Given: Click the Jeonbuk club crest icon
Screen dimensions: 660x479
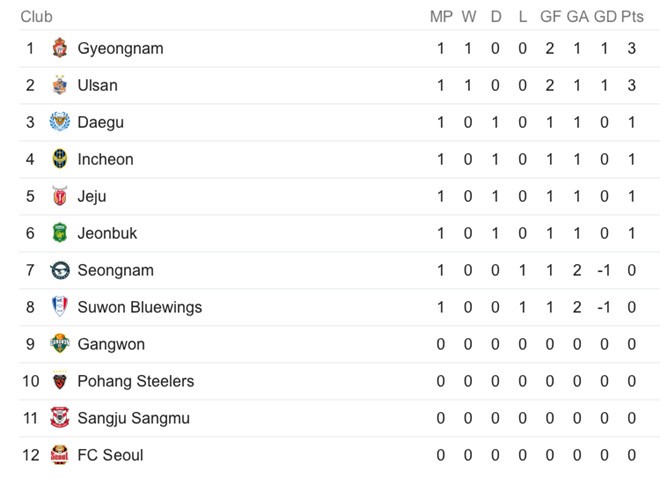Looking at the screenshot, I should [60, 233].
